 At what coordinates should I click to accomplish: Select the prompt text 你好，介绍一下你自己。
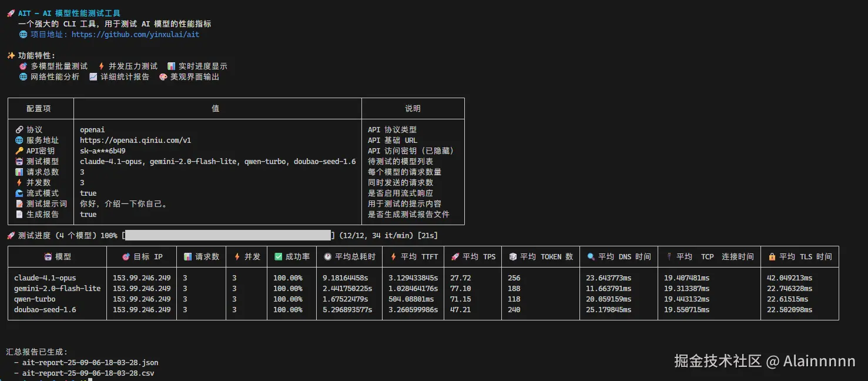124,204
